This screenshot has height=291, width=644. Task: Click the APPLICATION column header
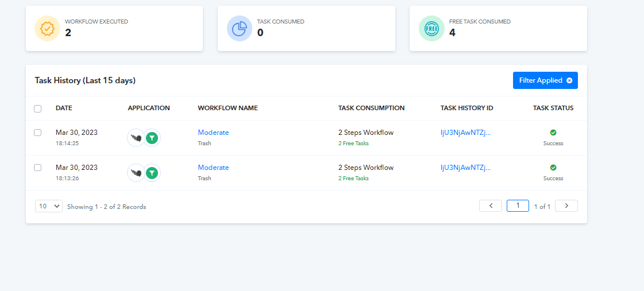[x=149, y=108]
